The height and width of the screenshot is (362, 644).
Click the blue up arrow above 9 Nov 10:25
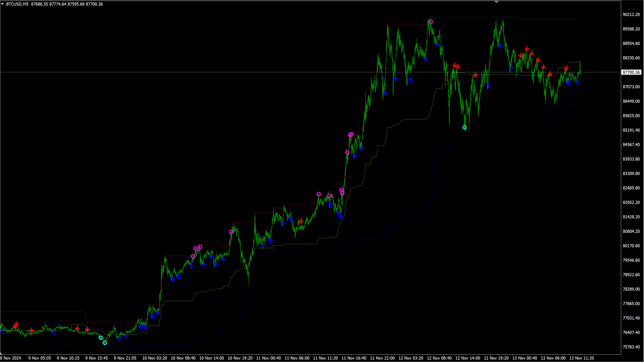(54, 332)
